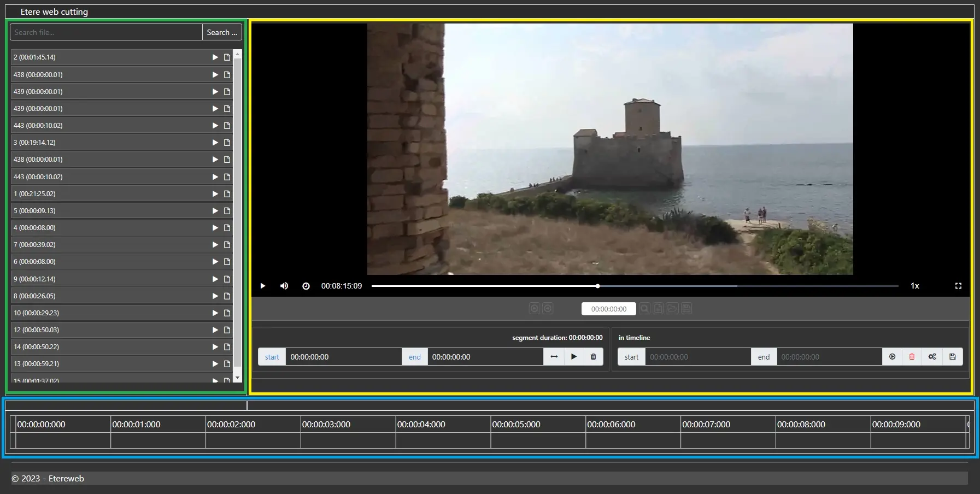Click the segment range arrows icon
This screenshot has height=494, width=980.
(554, 357)
